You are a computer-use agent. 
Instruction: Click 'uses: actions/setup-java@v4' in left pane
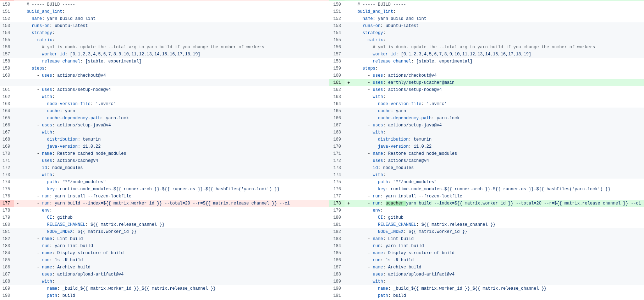76,125
